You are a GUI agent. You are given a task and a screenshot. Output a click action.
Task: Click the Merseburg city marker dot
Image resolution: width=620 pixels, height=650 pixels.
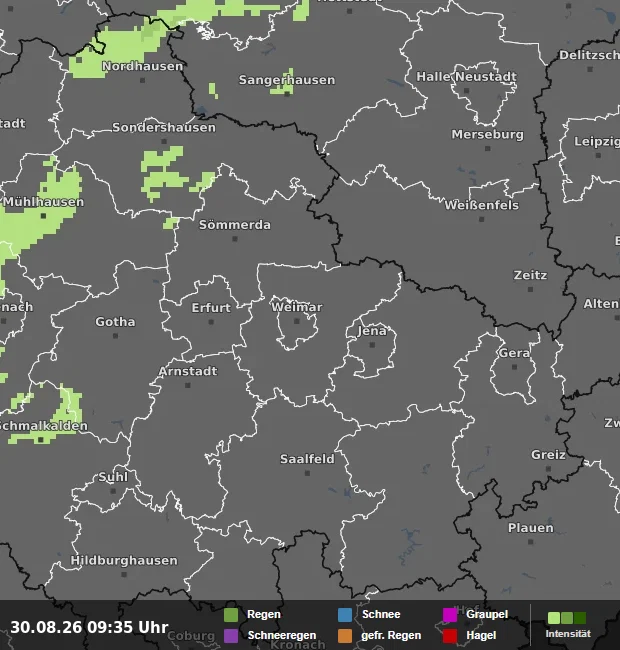(488, 148)
